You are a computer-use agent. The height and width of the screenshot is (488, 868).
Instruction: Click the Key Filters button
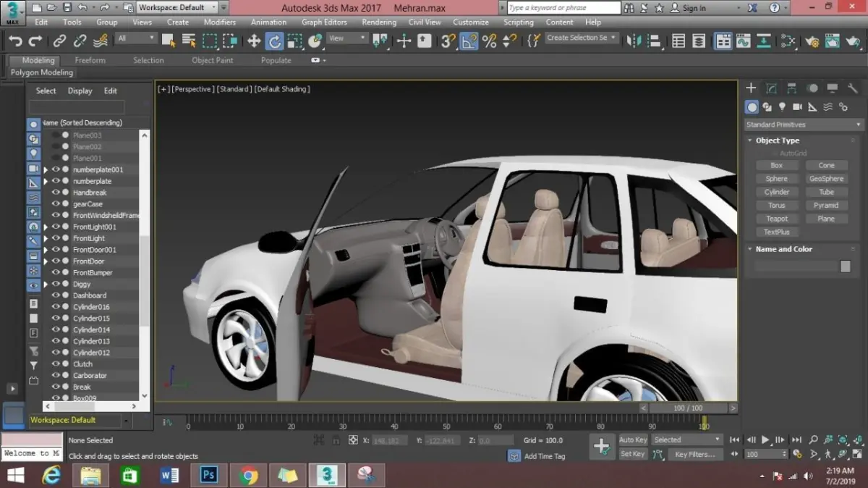tap(694, 455)
